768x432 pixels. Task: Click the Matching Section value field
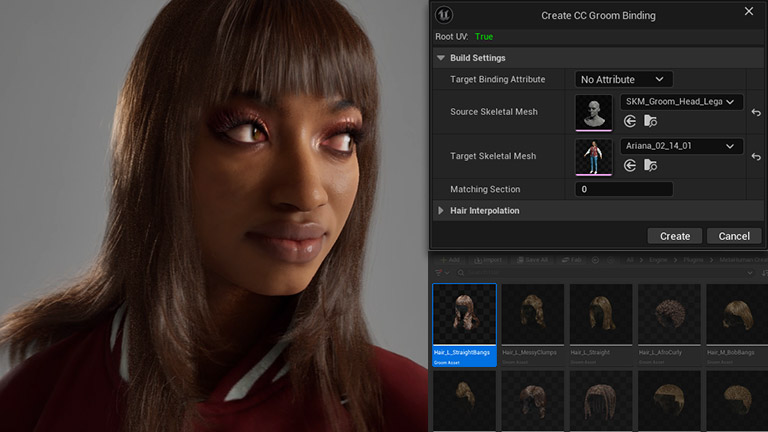tap(623, 189)
